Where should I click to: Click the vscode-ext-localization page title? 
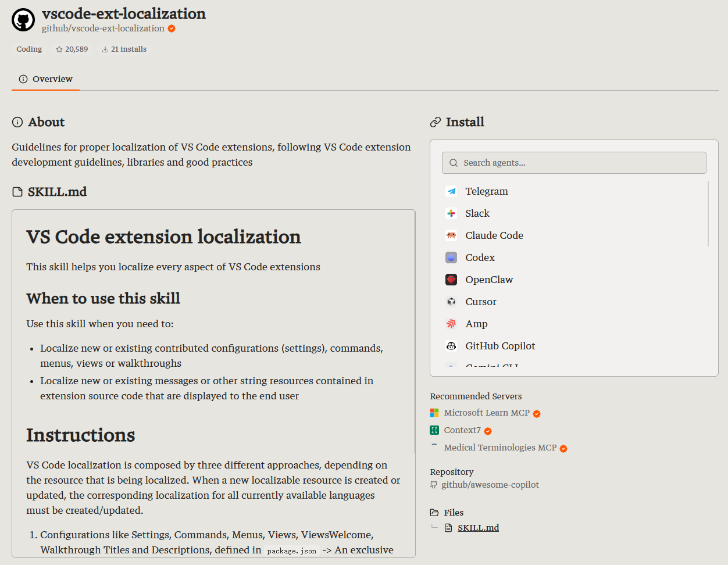tap(124, 13)
